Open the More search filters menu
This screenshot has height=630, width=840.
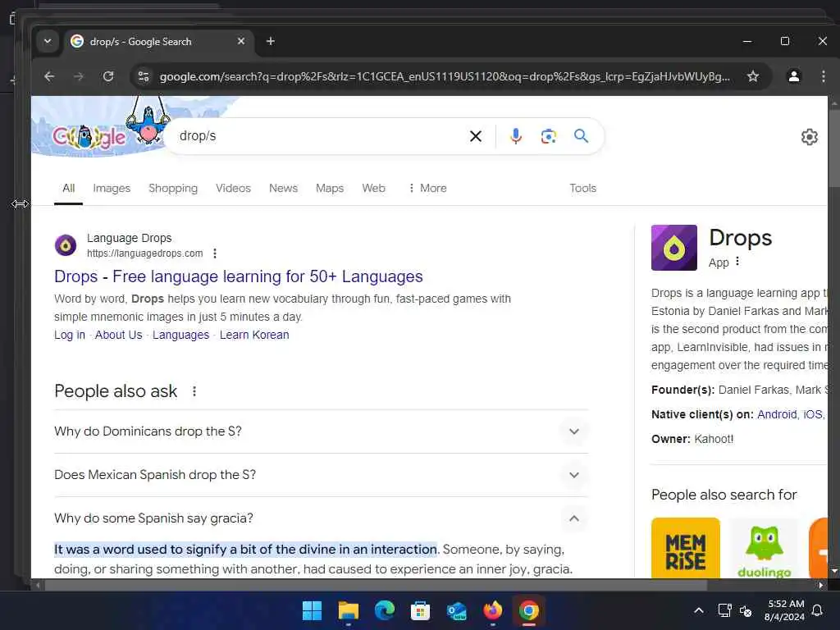[427, 188]
